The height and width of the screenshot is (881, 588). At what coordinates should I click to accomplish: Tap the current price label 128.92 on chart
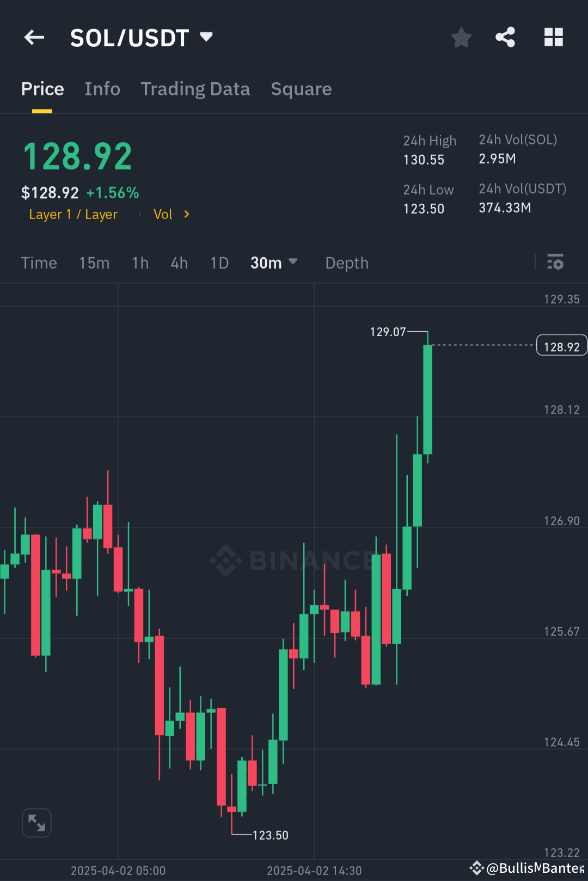(561, 345)
